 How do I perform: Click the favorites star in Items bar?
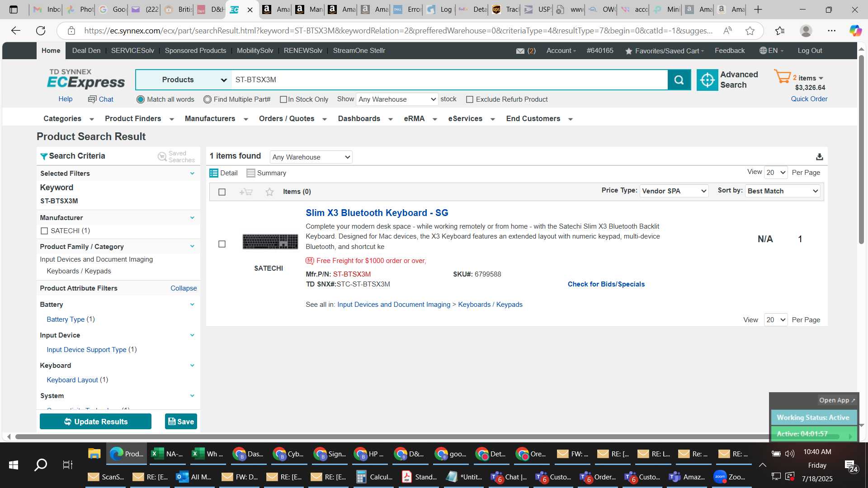tap(269, 192)
